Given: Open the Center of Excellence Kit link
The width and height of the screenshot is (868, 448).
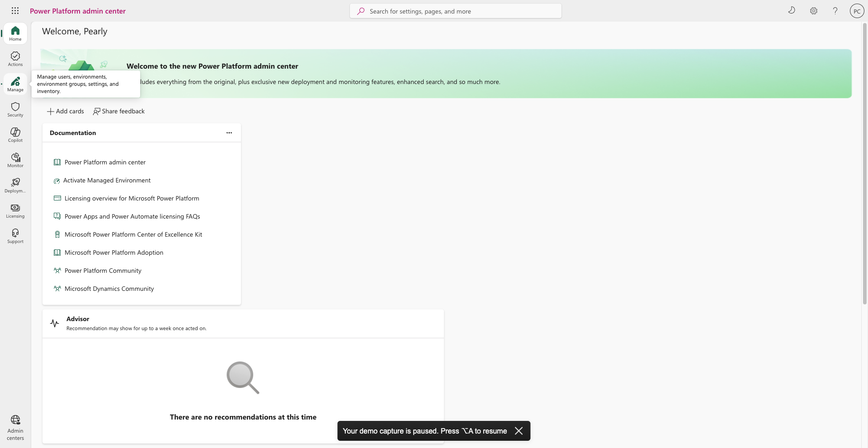Looking at the screenshot, I should click(x=133, y=234).
